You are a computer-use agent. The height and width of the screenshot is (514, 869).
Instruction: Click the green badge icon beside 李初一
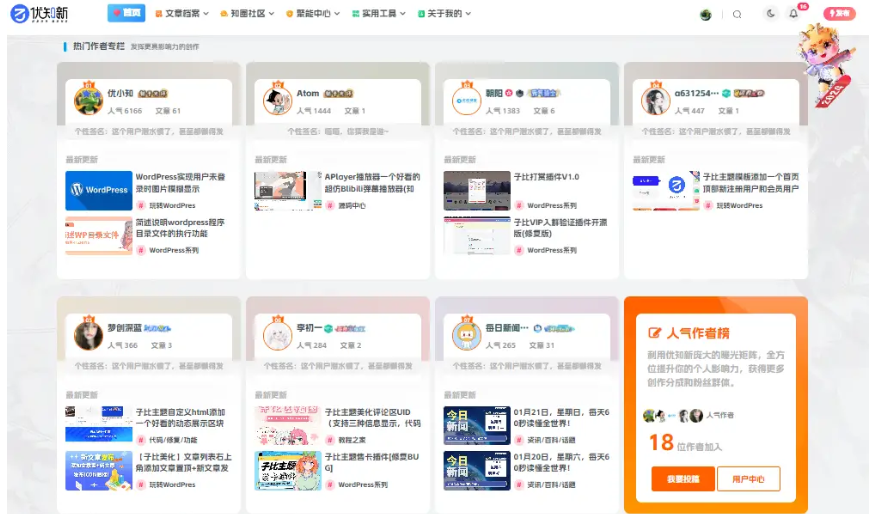pyautogui.click(x=328, y=328)
